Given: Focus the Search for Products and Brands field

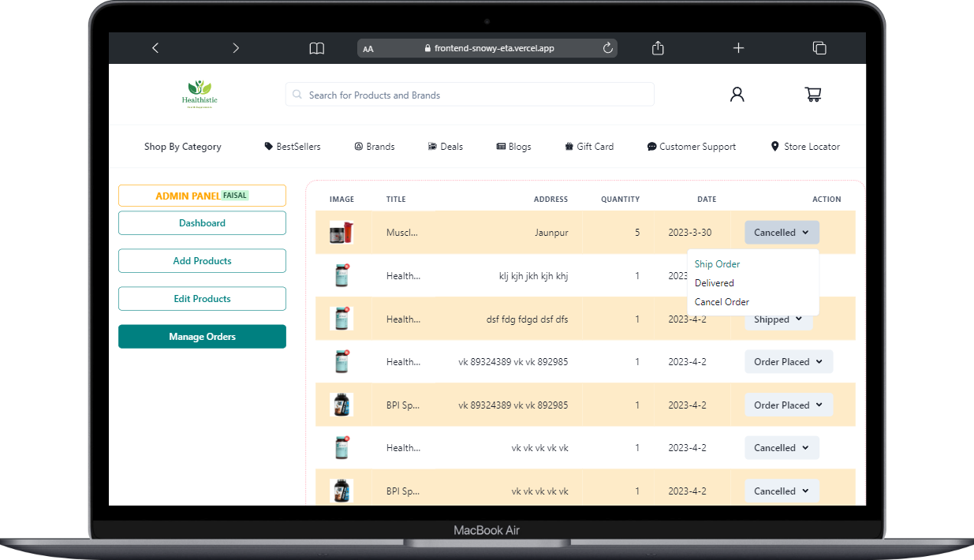Looking at the screenshot, I should click(x=470, y=95).
